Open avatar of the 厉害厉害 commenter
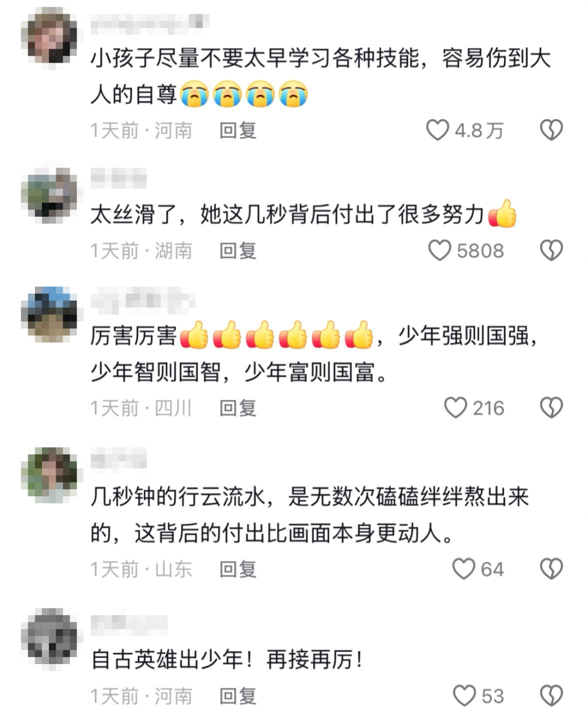Image resolution: width=588 pixels, height=712 pixels. tap(49, 314)
